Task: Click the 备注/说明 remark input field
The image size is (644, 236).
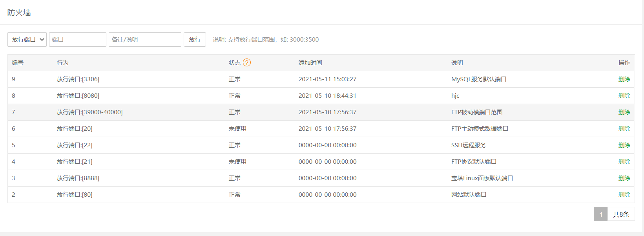Action: (x=145, y=39)
